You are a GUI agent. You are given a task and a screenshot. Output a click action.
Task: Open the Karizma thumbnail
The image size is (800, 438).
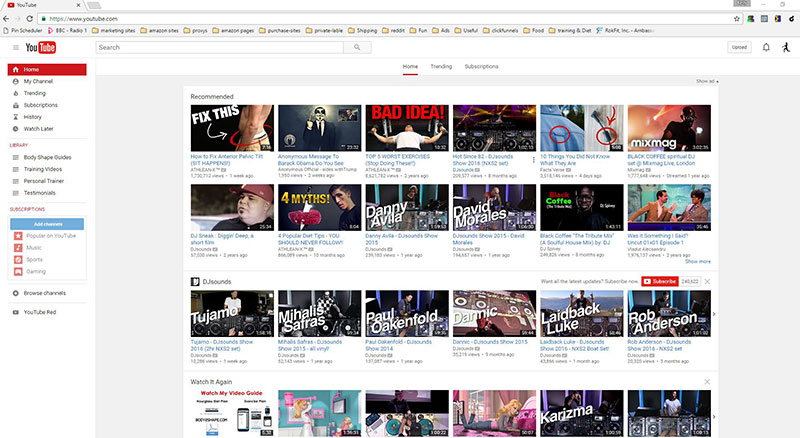click(x=582, y=413)
